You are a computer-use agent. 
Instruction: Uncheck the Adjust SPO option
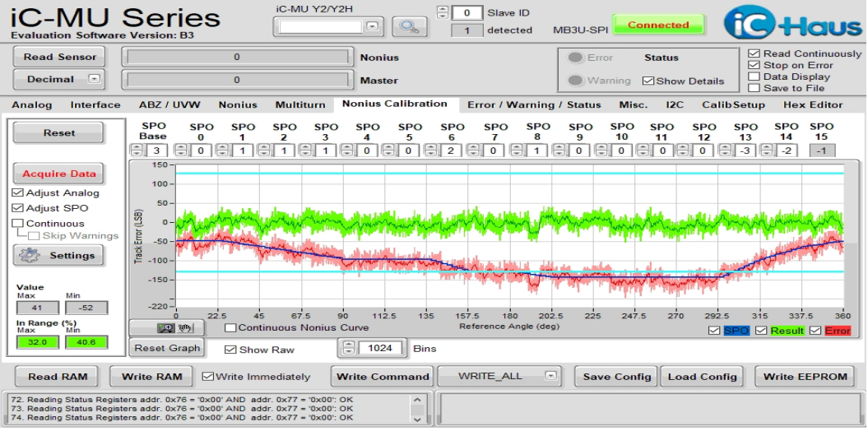click(18, 209)
